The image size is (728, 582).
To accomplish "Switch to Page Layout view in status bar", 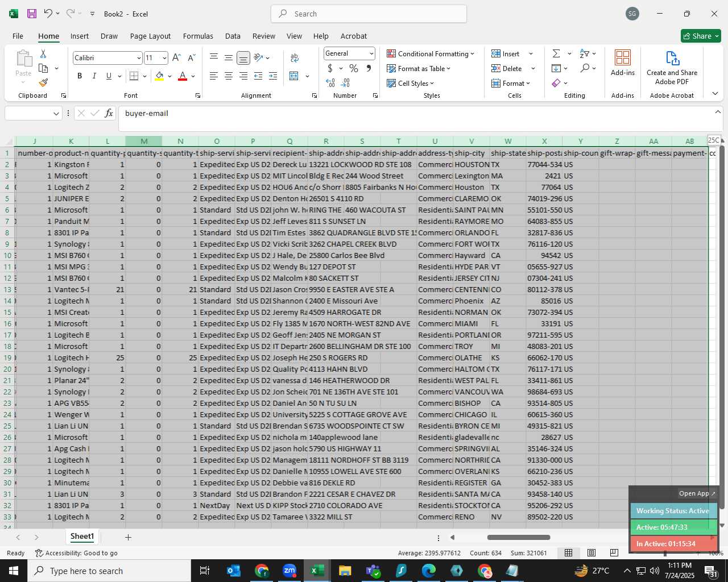I will [x=591, y=552].
